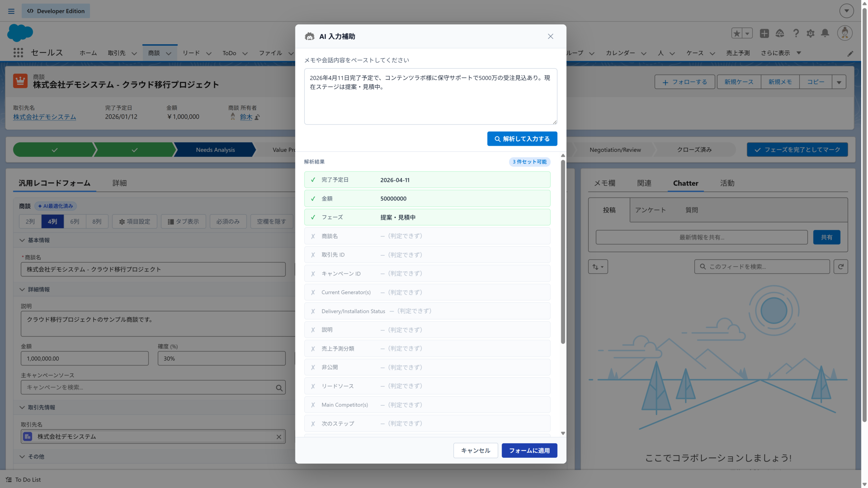Select the 2列 column layout toggle
Viewport: 868px width, 488px height.
pyautogui.click(x=30, y=221)
